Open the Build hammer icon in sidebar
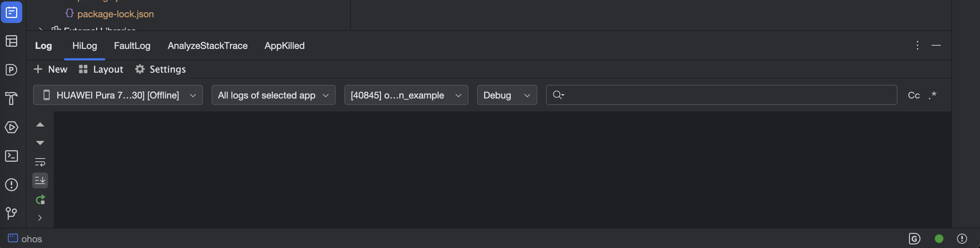This screenshot has height=248, width=980. click(x=11, y=98)
